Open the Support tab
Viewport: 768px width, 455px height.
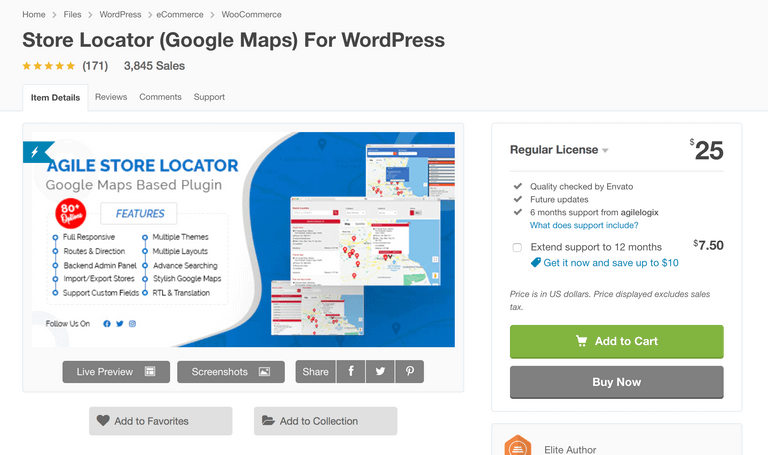point(209,97)
